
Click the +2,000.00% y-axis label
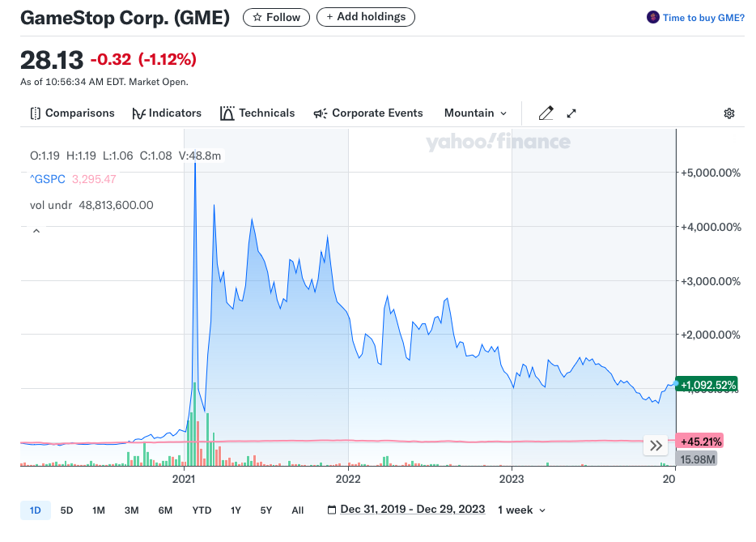[710, 335]
